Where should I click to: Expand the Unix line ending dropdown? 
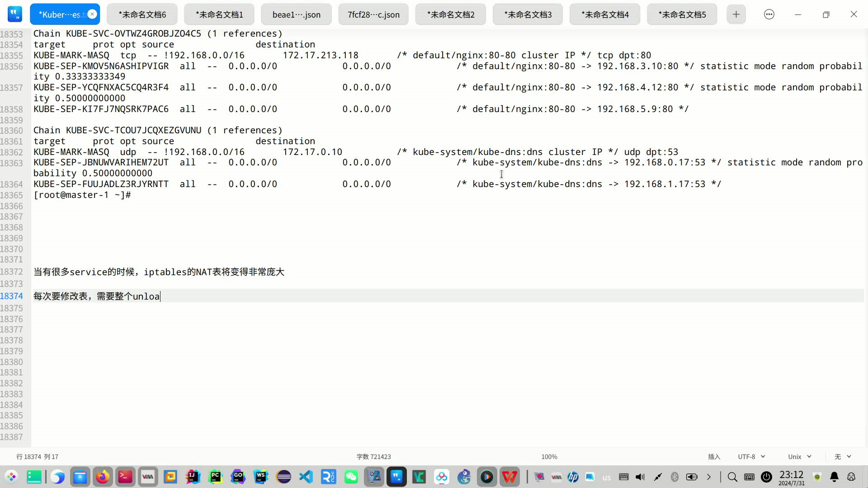(799, 457)
